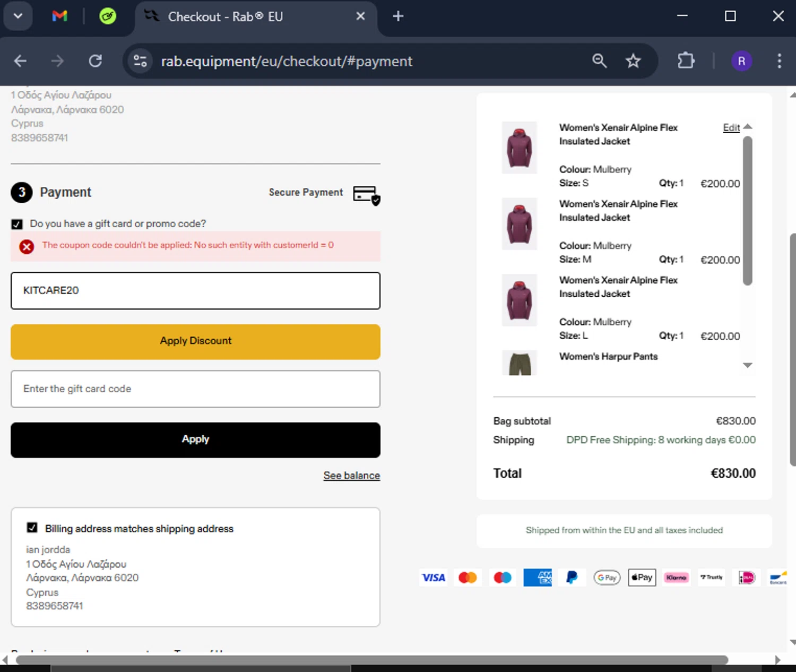Click the step 3 Payment heading
This screenshot has height=672, width=796.
pos(65,192)
